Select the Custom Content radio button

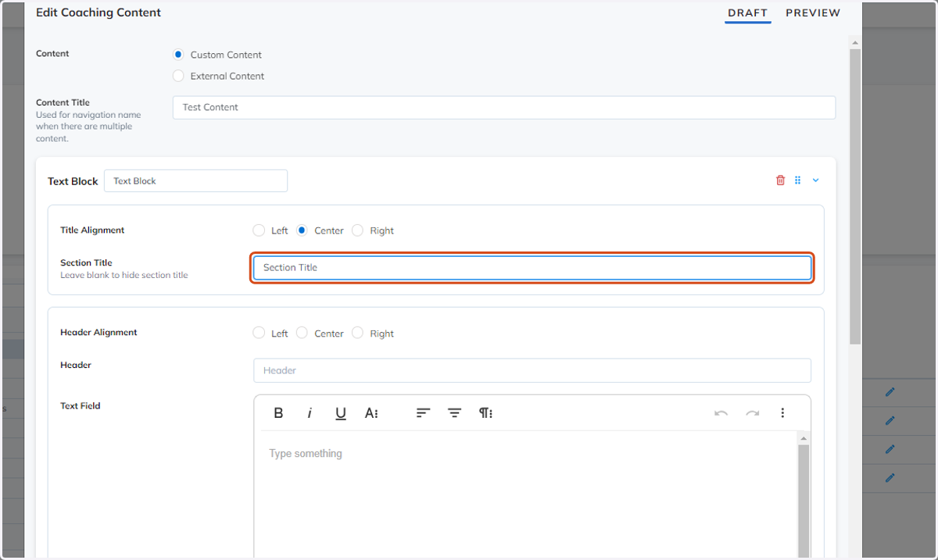coord(178,55)
